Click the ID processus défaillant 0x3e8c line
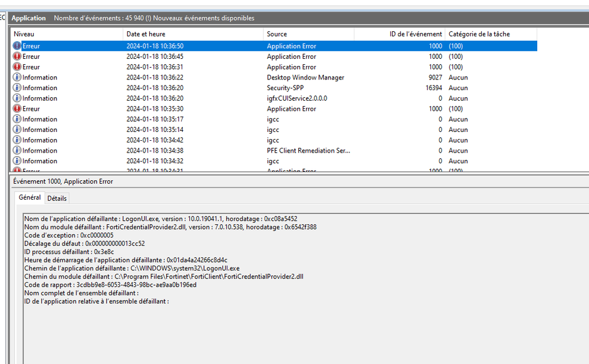589x364 pixels. click(x=69, y=252)
